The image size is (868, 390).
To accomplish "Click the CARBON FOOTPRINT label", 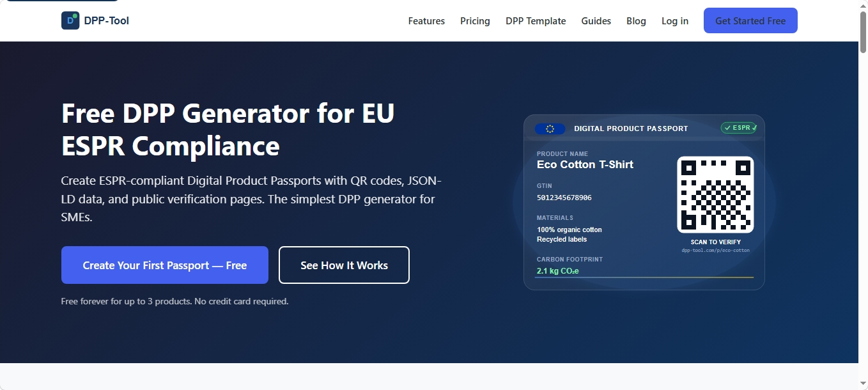I will coord(570,260).
